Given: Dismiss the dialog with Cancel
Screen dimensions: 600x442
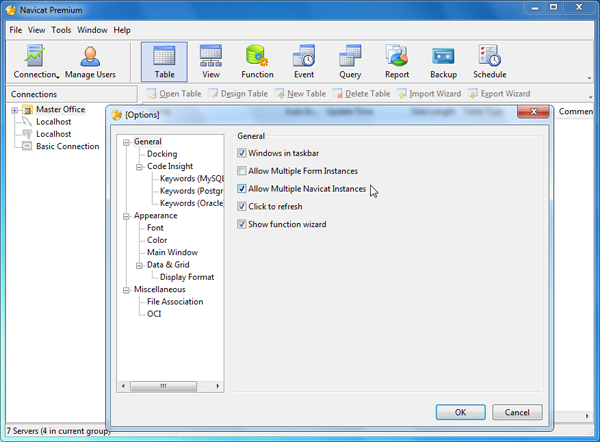Looking at the screenshot, I should (x=517, y=412).
